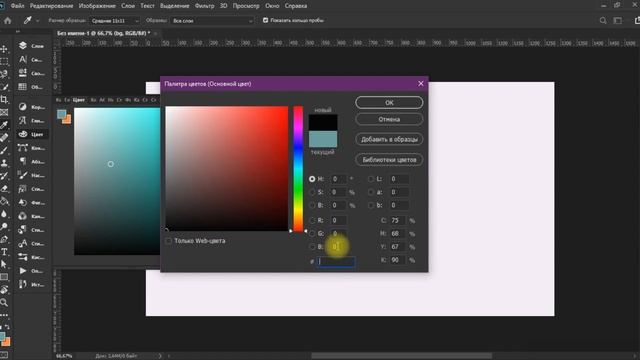Open the fx styles panel icon
The image size is (640, 360).
(x=22, y=189)
